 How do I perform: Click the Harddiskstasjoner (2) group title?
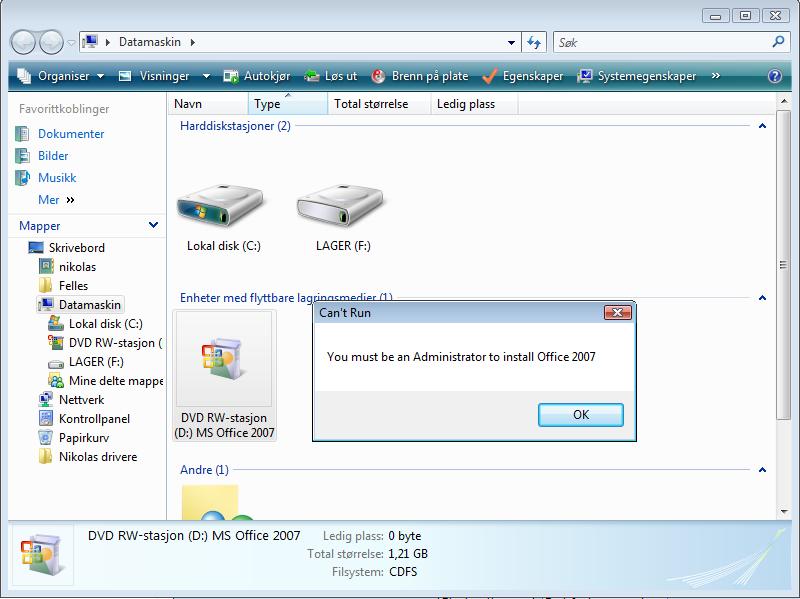click(235, 126)
